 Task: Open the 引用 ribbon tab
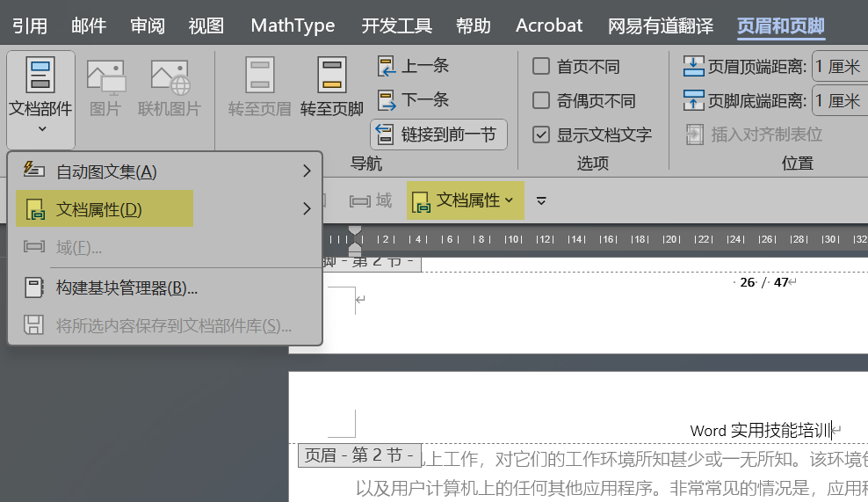click(30, 25)
